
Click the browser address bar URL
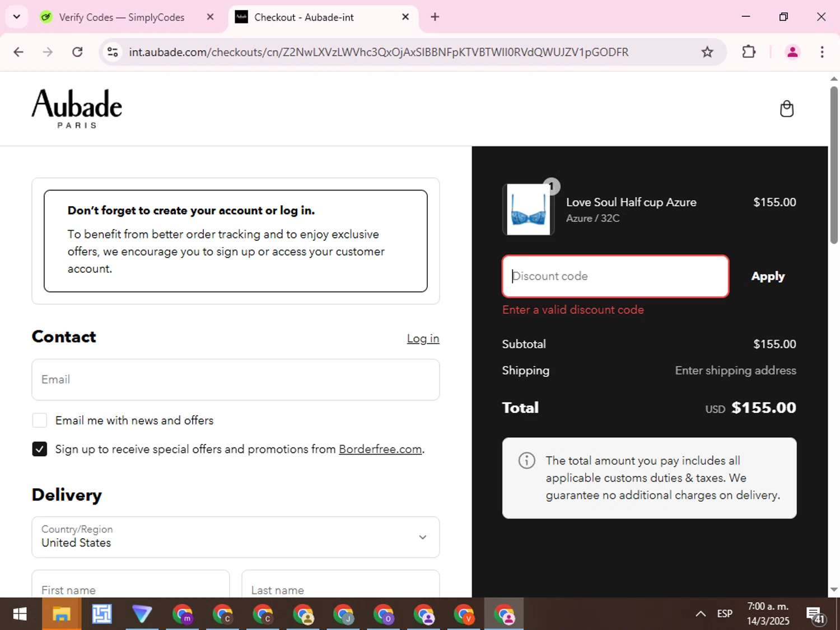379,52
